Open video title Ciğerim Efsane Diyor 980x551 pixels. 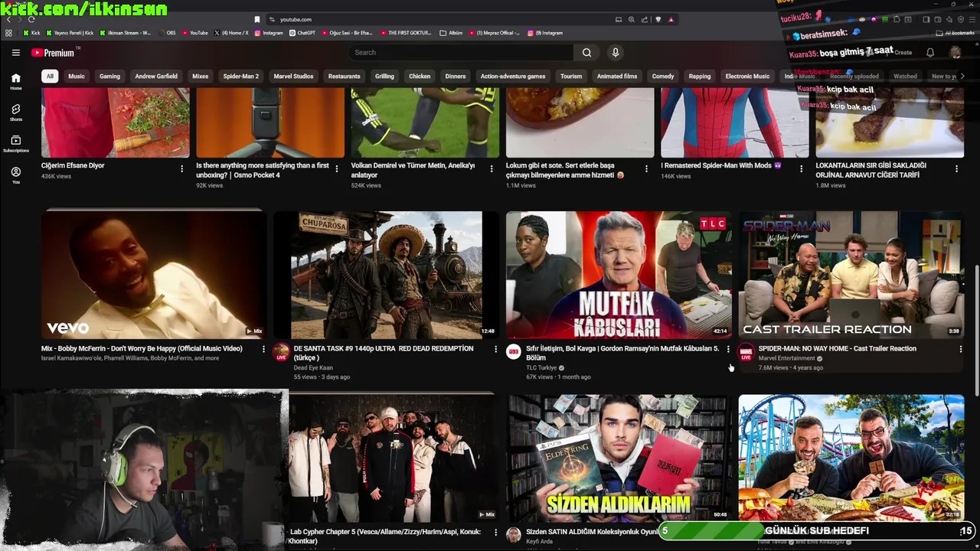(x=73, y=166)
